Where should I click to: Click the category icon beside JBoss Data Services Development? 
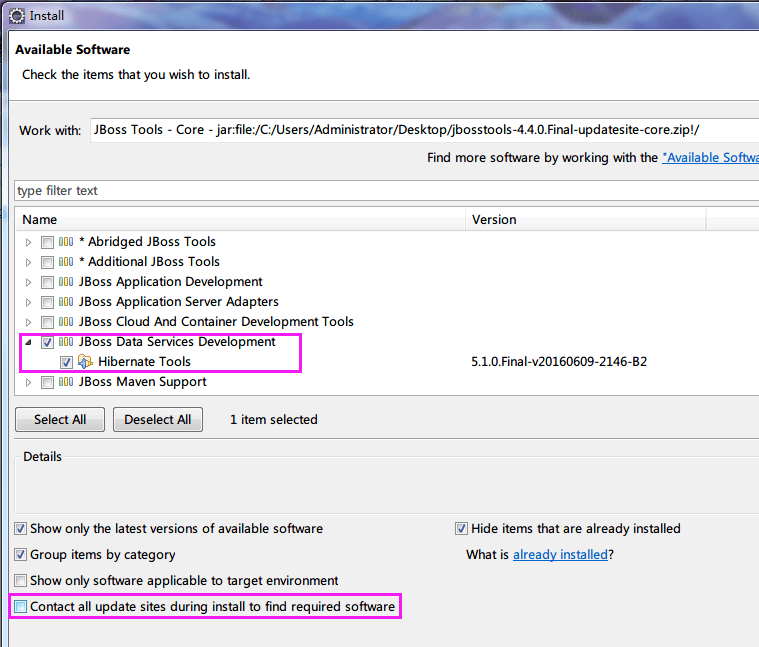[x=66, y=342]
